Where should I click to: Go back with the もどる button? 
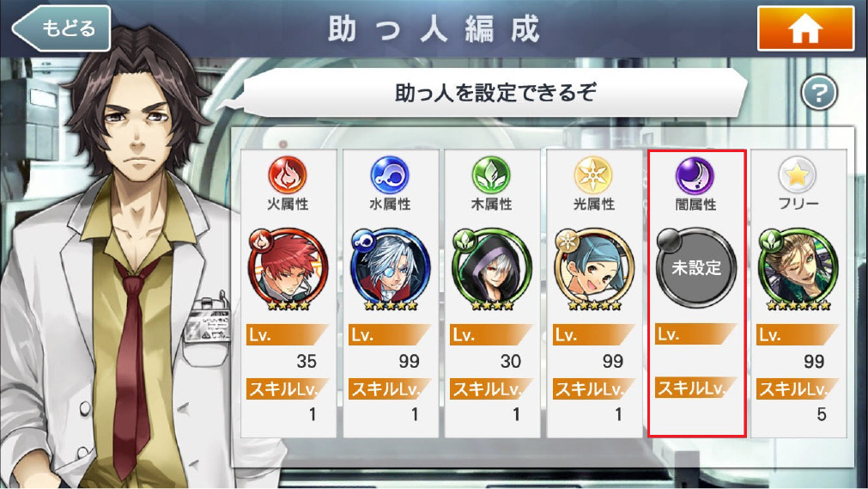pos(62,28)
